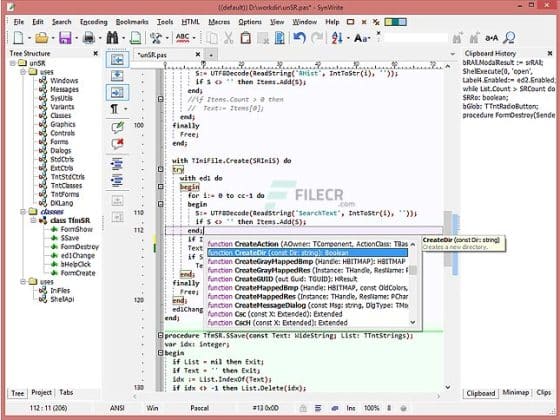Click the Cut scissors icon
Image resolution: width=560 pixels, height=420 pixels.
point(228,38)
